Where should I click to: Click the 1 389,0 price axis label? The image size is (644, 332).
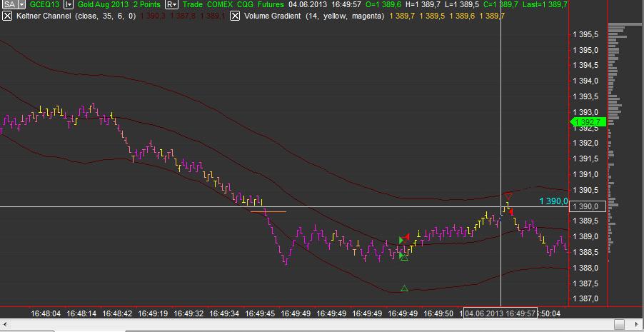tap(585, 236)
